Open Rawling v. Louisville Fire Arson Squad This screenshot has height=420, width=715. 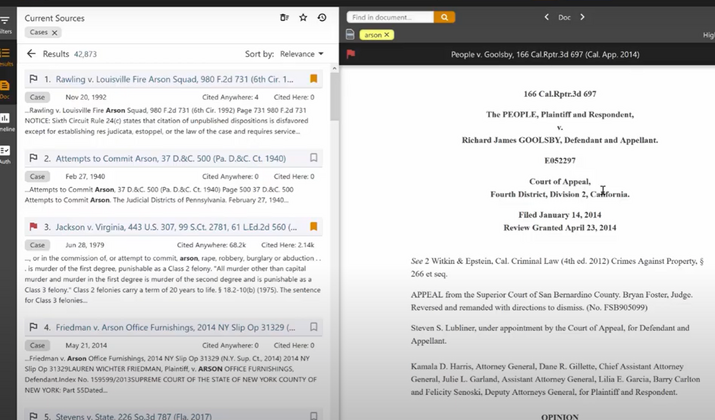coord(175,79)
